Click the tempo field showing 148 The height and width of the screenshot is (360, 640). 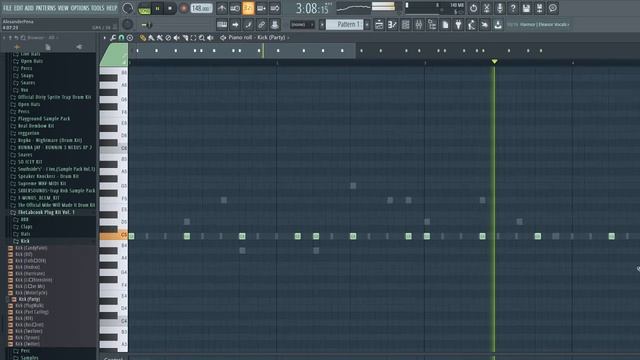coord(201,8)
